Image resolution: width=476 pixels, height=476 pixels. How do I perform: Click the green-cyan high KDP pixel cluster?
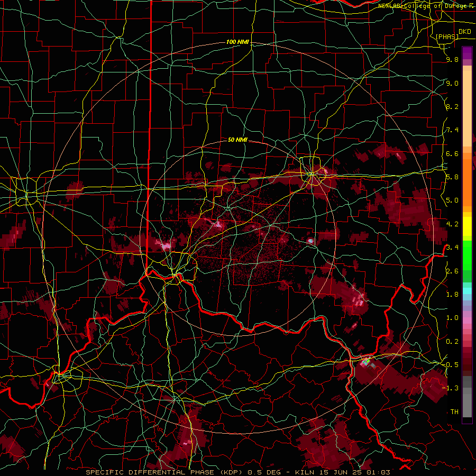pyautogui.click(x=367, y=362)
